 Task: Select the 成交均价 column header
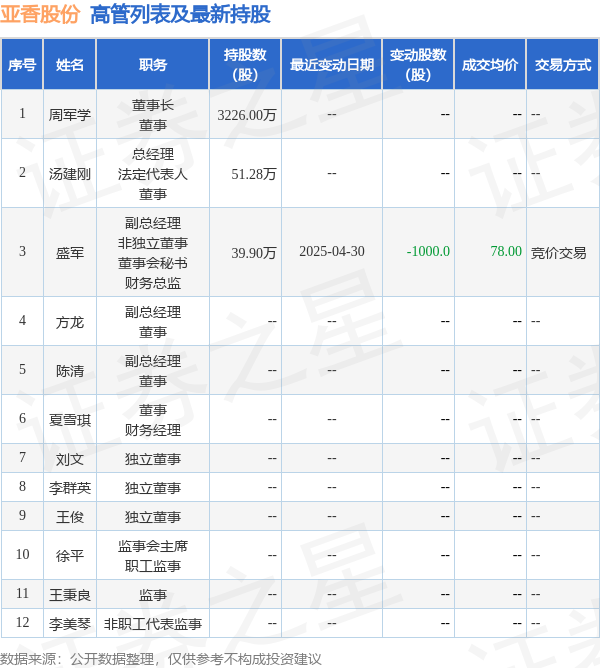pyautogui.click(x=490, y=65)
